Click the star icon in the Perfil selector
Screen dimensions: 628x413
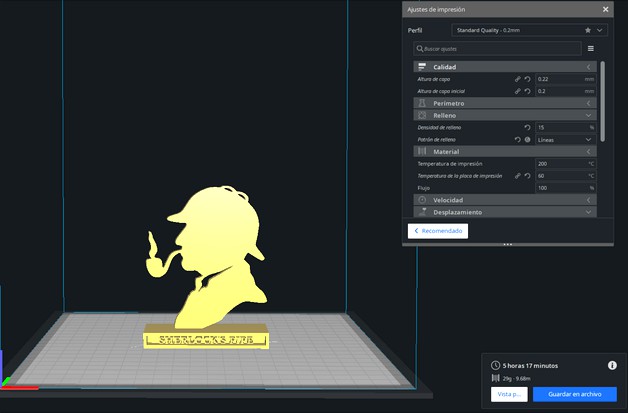click(588, 30)
